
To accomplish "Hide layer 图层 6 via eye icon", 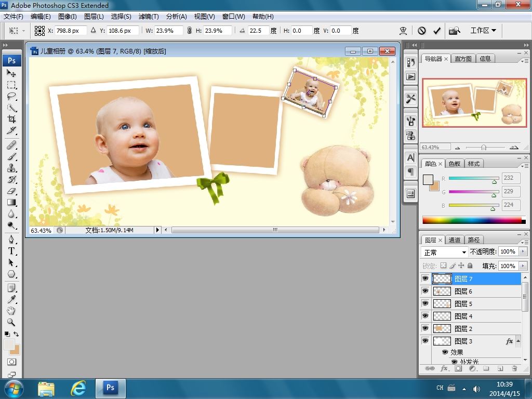I will [425, 291].
